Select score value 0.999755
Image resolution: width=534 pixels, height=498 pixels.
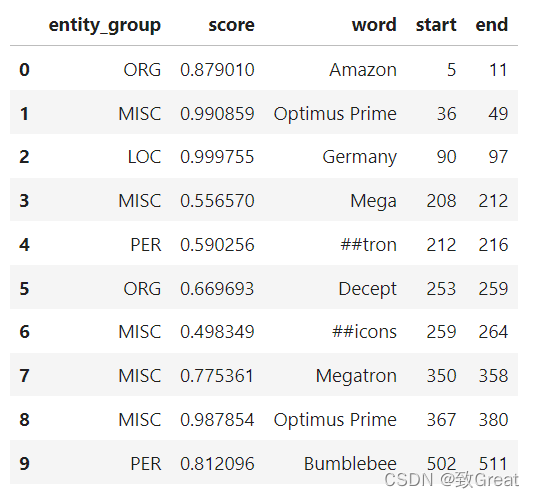(x=217, y=157)
